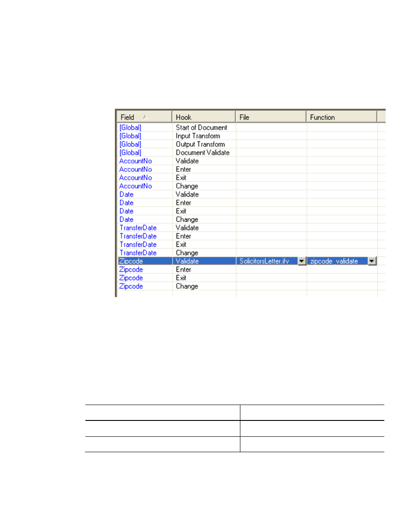Open the SolicitorsLetter.ifv file dropdown arrow

tap(302, 261)
